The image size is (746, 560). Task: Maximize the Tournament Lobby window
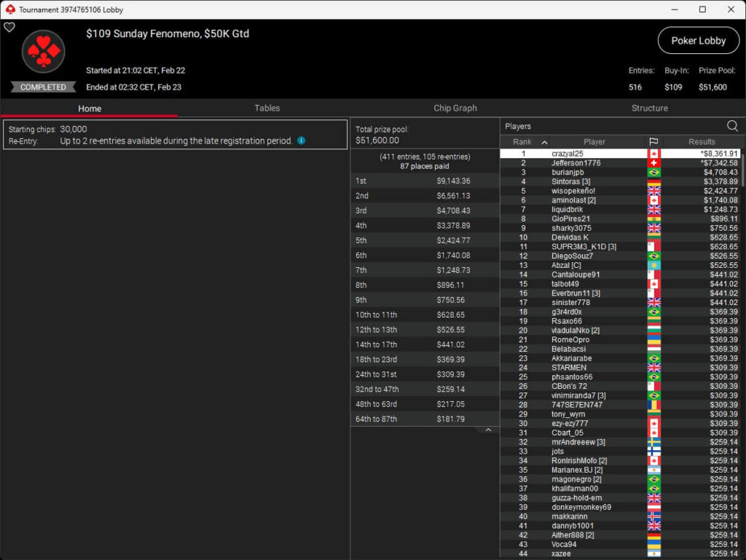702,9
